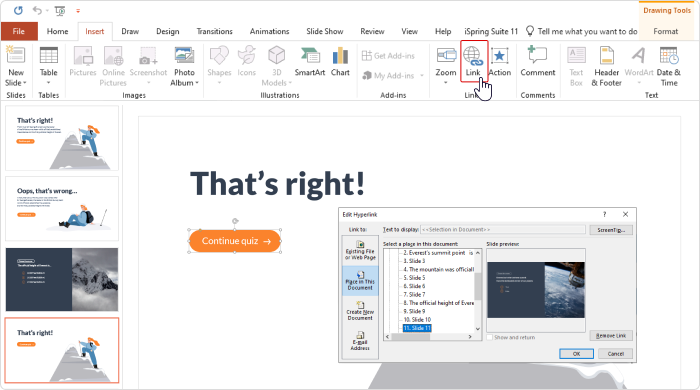Add a New Slide from the ribbon
The image size is (700, 390).
16,67
